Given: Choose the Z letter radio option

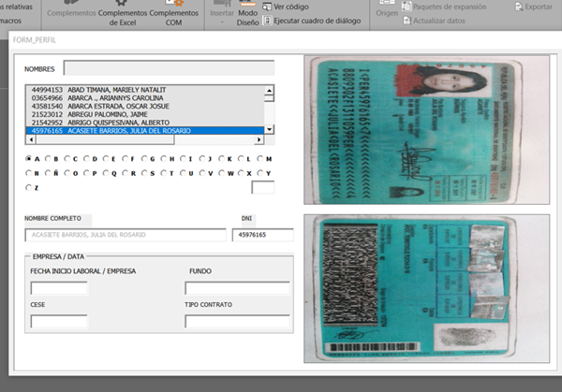Looking at the screenshot, I should tap(28, 188).
